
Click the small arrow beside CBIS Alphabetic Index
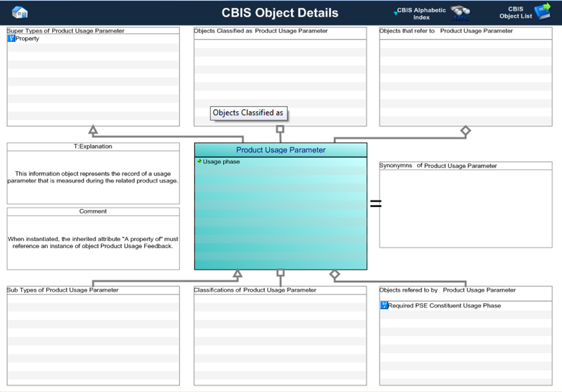click(395, 13)
